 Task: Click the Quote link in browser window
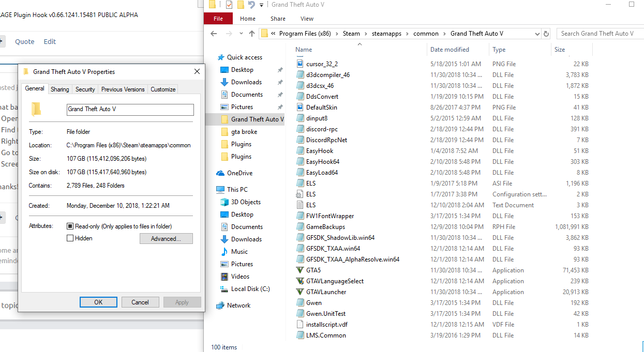pos(24,42)
